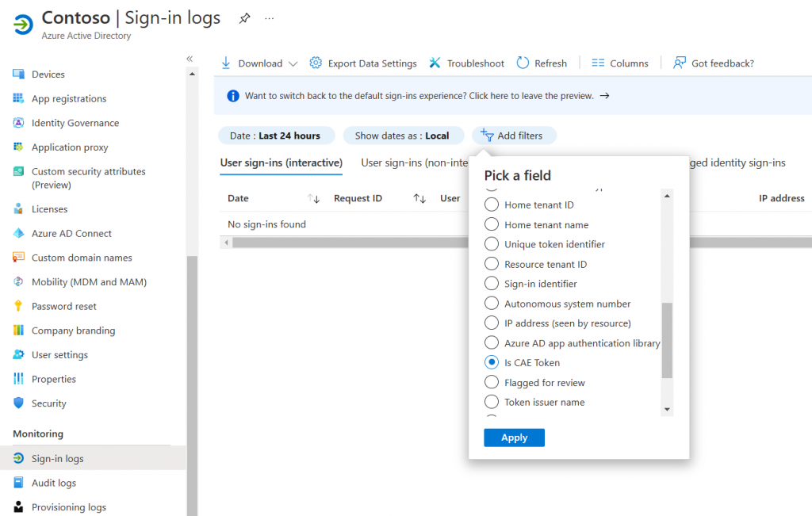Viewport: 812px width, 516px height.
Task: Click the Export Data Settings button
Action: point(363,63)
